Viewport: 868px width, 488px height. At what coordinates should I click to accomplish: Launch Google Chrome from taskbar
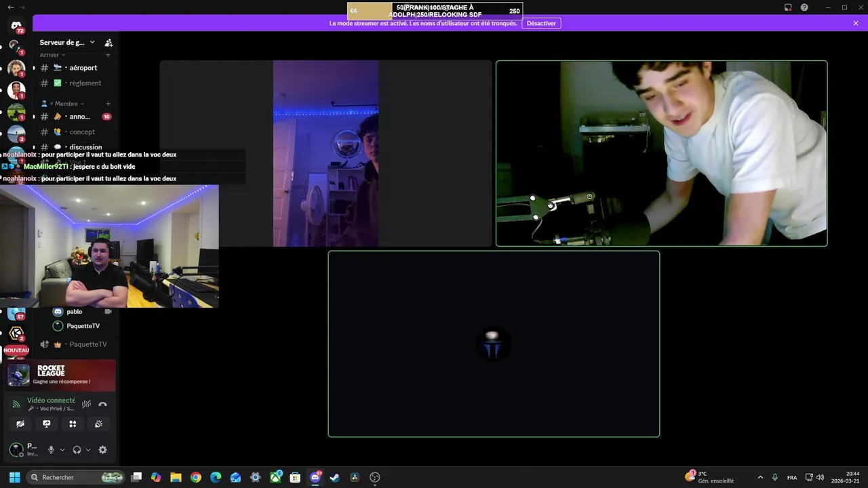[196, 477]
